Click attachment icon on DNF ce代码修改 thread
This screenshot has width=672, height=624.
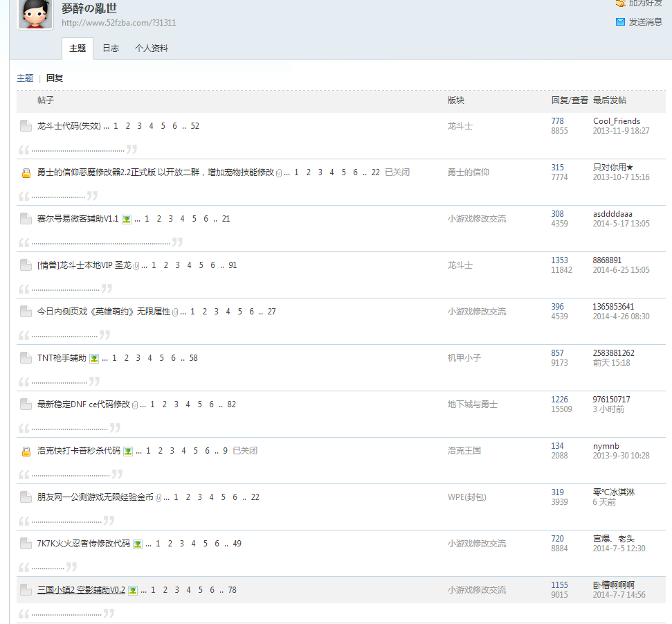[135, 405]
